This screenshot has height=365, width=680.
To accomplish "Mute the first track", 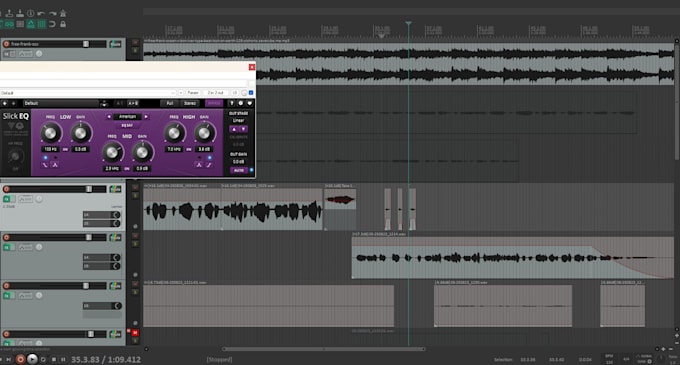I will coord(135,42).
